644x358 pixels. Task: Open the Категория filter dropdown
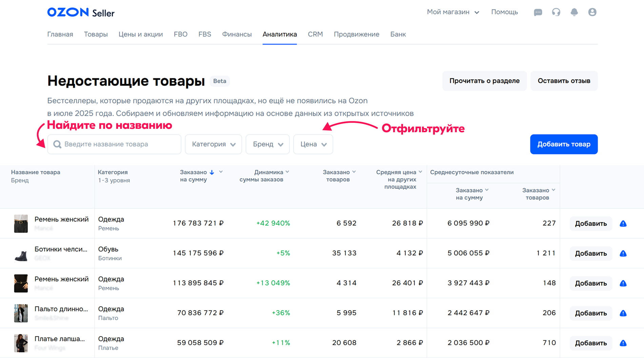[x=214, y=144]
